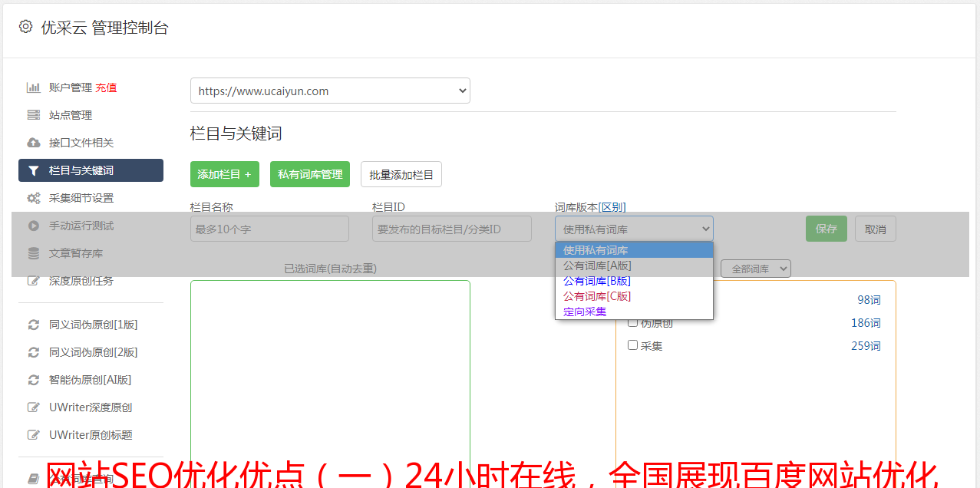Click the play icon beside 手动运行测试

34,226
